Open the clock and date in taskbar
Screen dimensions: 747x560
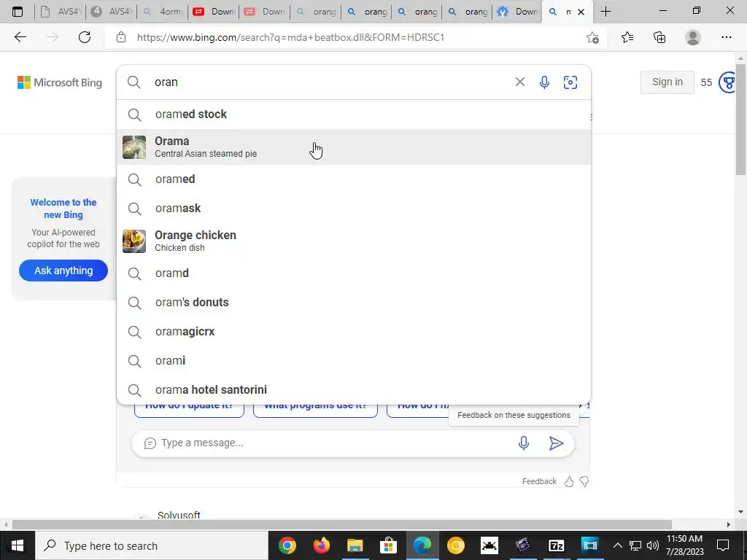coord(684,545)
